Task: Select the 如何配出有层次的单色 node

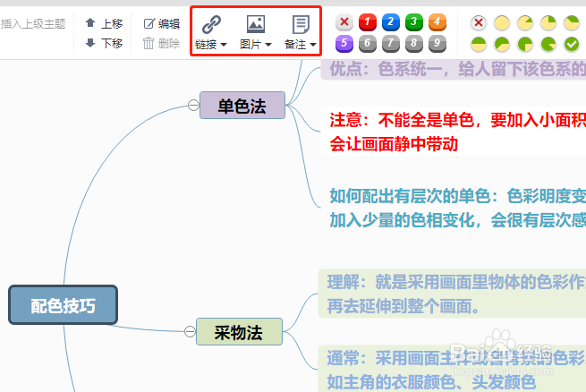Action: (453, 208)
